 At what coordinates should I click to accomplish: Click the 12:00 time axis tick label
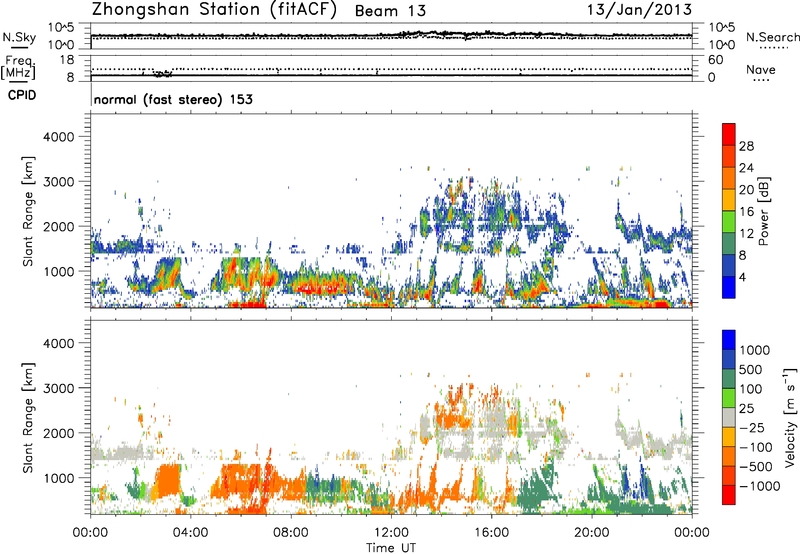point(391,533)
